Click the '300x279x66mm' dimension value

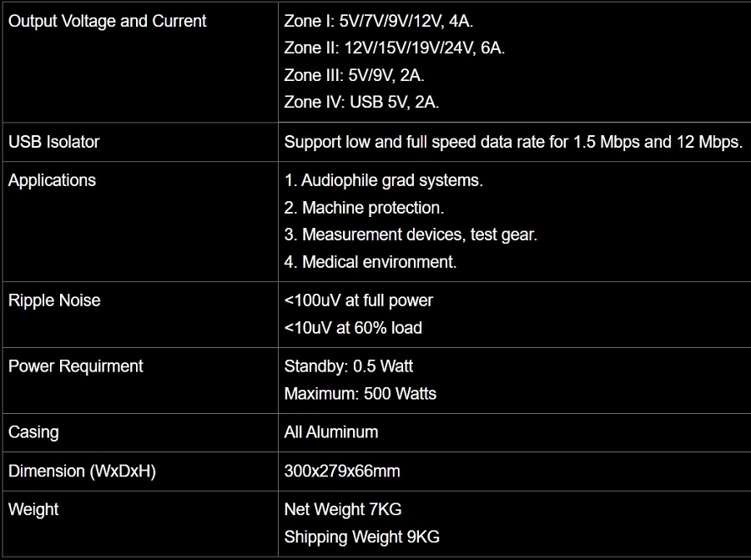pos(342,471)
